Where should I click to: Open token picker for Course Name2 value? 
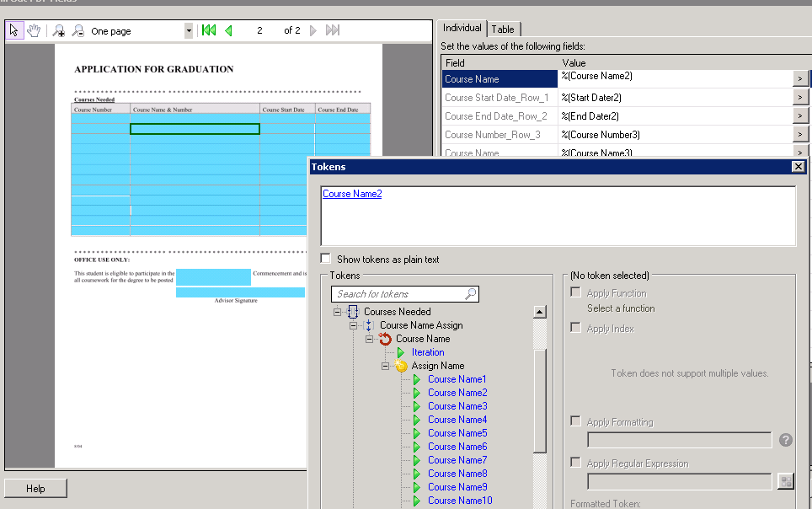tap(800, 78)
